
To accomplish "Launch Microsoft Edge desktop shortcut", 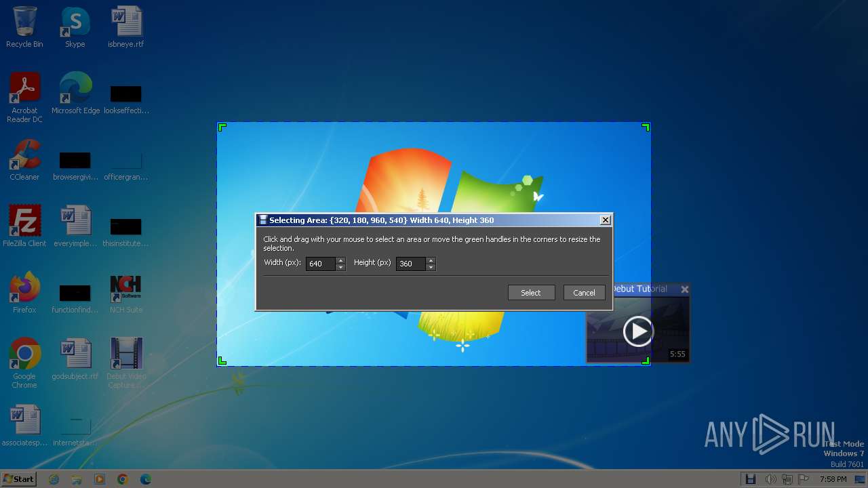I will tap(75, 94).
